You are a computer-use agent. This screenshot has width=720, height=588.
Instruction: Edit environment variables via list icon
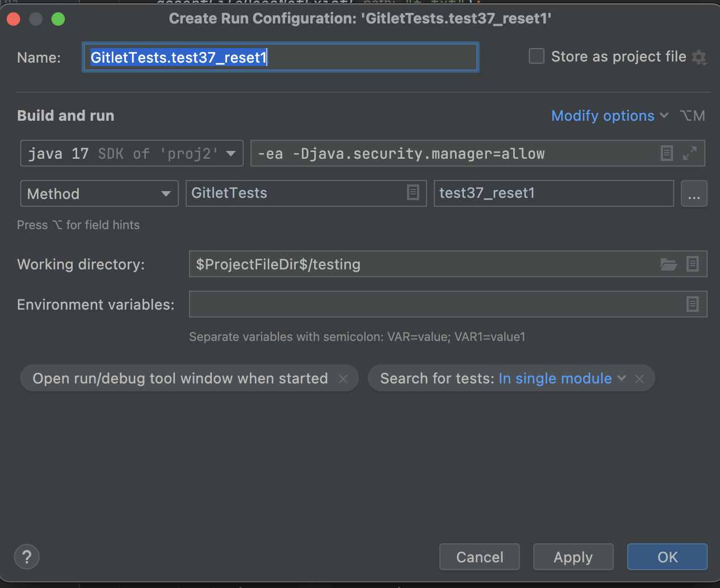coord(693,304)
